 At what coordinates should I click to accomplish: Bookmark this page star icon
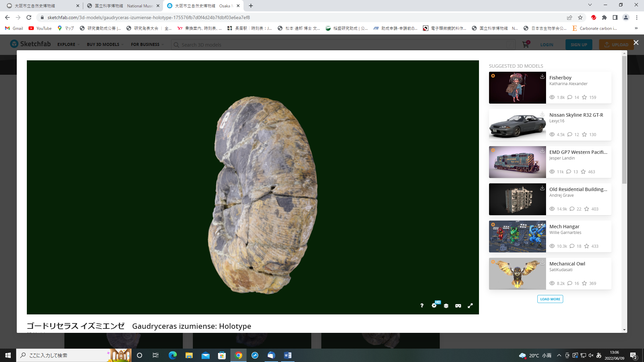pos(580,17)
